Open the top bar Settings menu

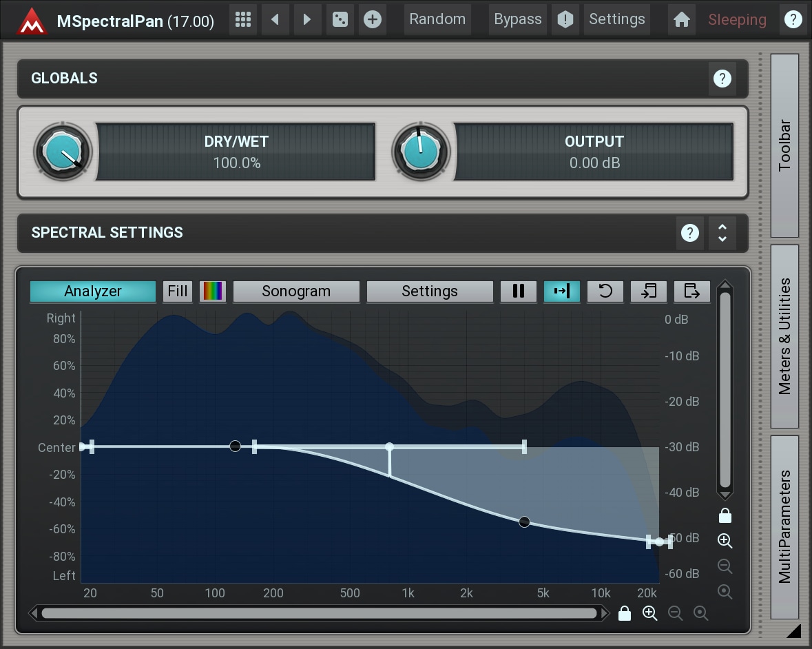pyautogui.click(x=616, y=19)
